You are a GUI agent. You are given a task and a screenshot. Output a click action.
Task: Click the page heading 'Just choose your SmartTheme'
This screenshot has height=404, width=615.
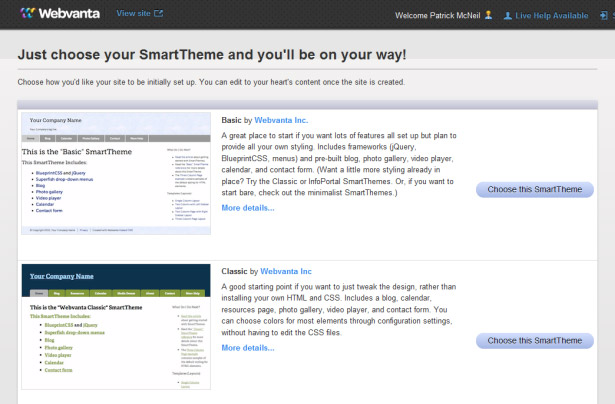click(x=212, y=55)
